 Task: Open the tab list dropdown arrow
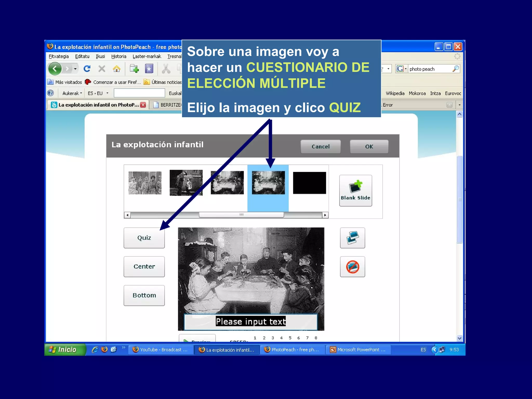460,105
